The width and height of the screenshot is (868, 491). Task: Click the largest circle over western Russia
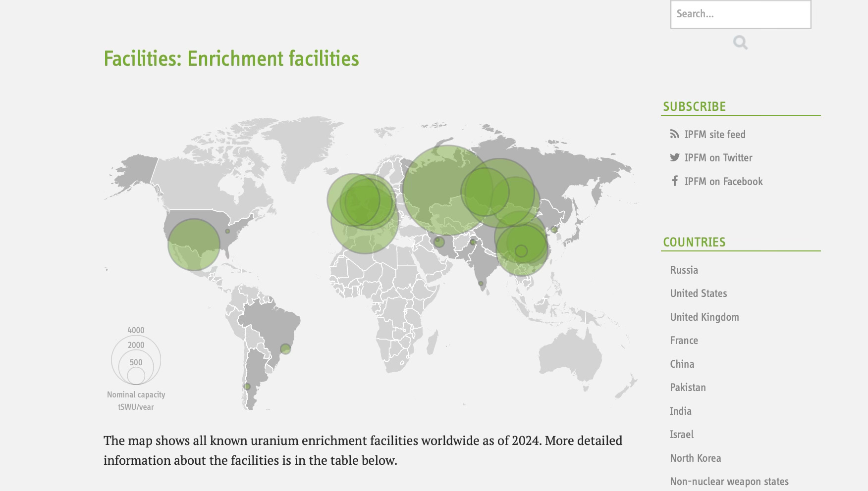coord(447,190)
